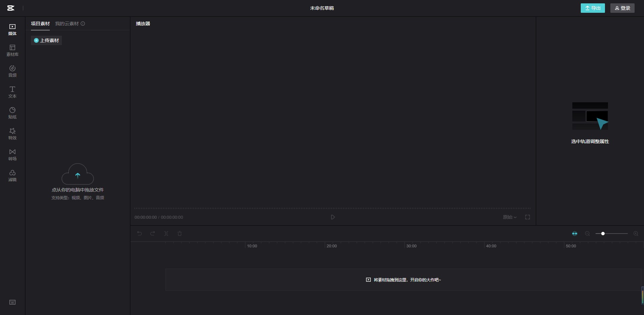Click the player progress scrub bar

click(332, 208)
